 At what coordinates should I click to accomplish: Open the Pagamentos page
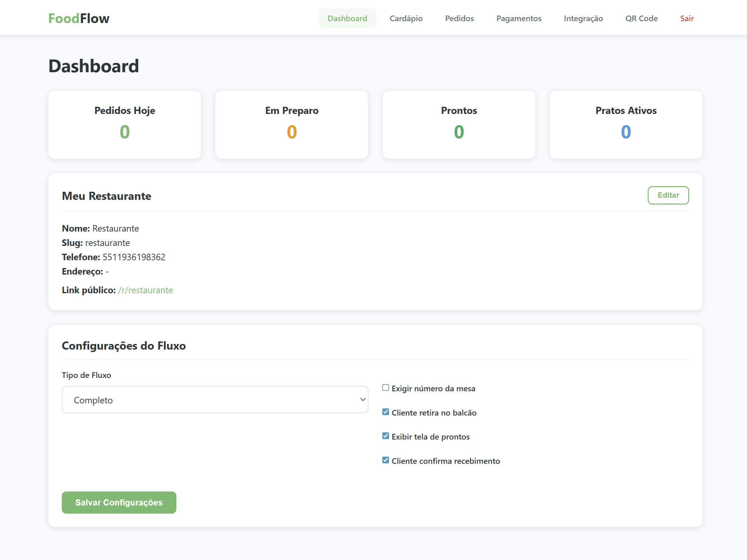(x=519, y=19)
